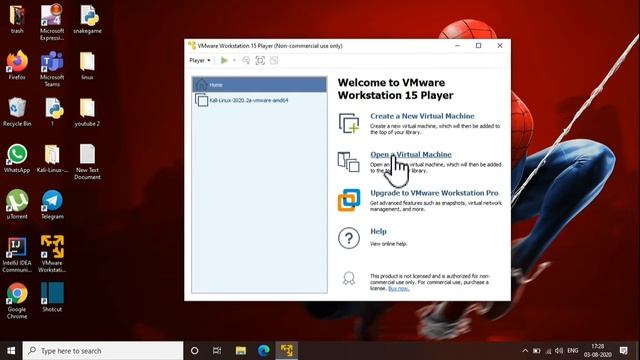Click the new virtual machine plus icon
This screenshot has height=360, width=640.
(x=349, y=123)
